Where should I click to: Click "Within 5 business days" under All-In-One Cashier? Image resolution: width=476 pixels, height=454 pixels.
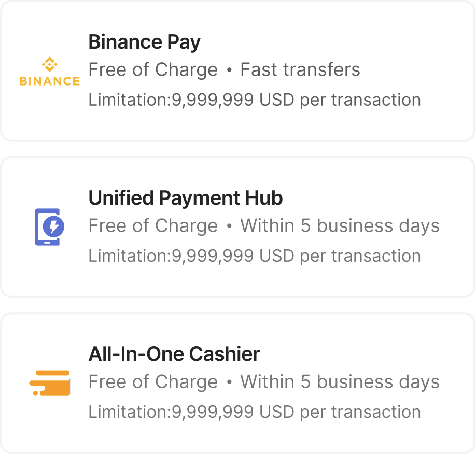coord(340,382)
